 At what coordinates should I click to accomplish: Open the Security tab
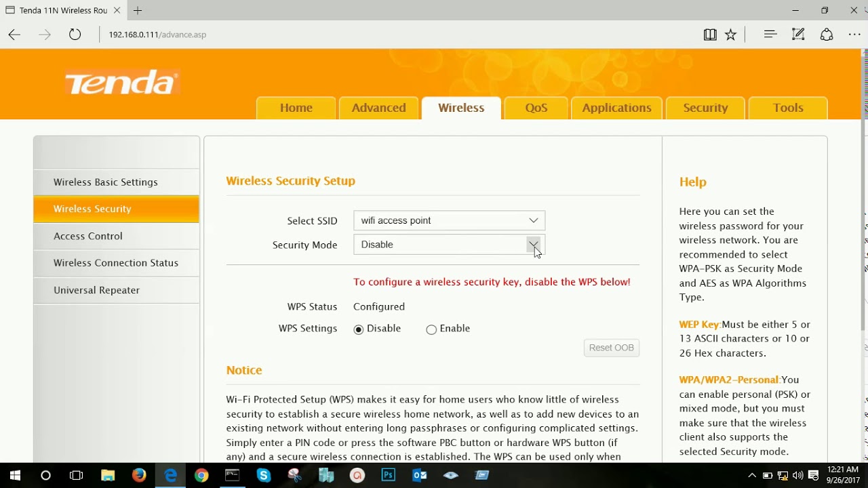point(705,108)
